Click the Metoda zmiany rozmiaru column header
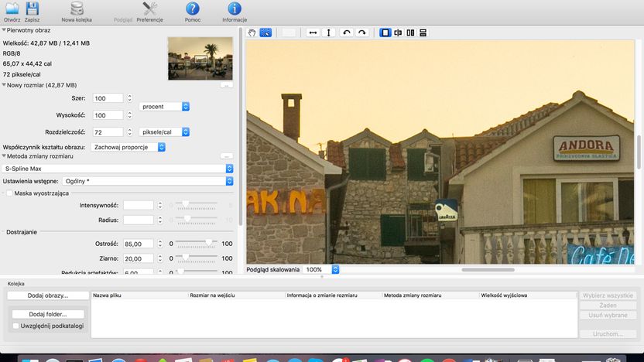 tap(430, 295)
